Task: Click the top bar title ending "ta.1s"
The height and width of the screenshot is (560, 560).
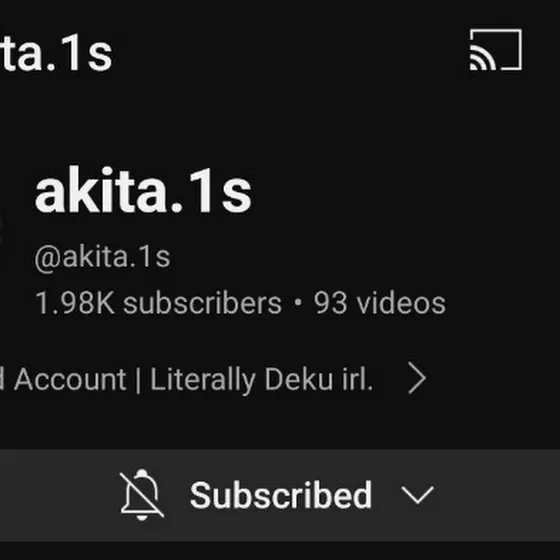Action: (x=56, y=54)
